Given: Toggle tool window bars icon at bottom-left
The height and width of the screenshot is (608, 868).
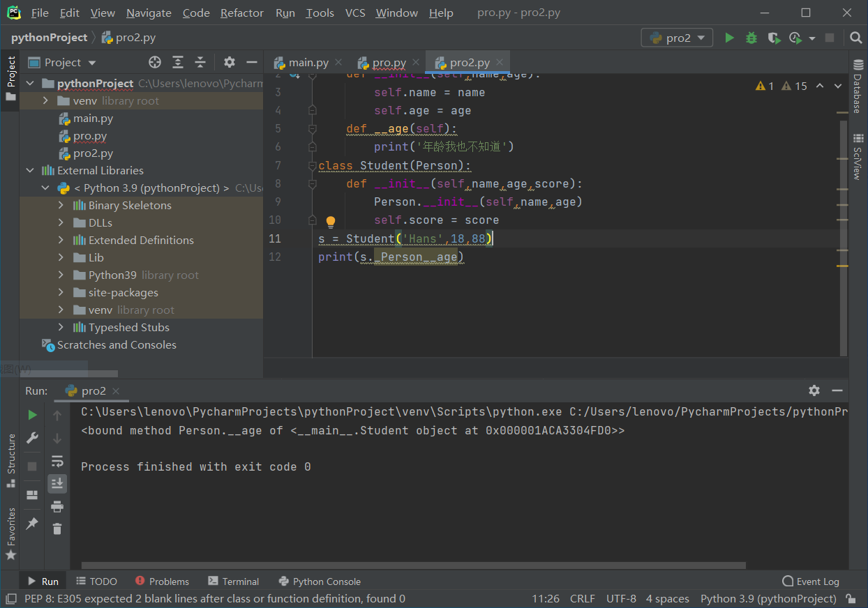Looking at the screenshot, I should [x=10, y=598].
